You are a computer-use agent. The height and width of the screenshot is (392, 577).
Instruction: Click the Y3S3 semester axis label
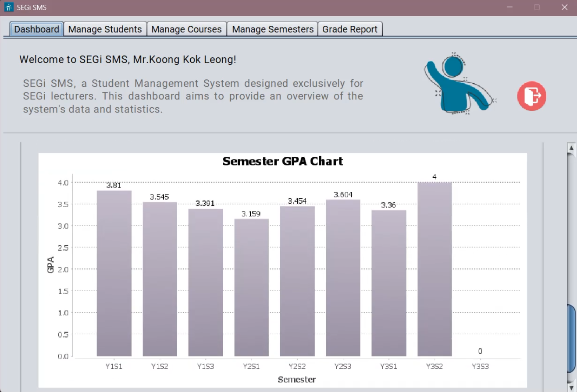[480, 366]
